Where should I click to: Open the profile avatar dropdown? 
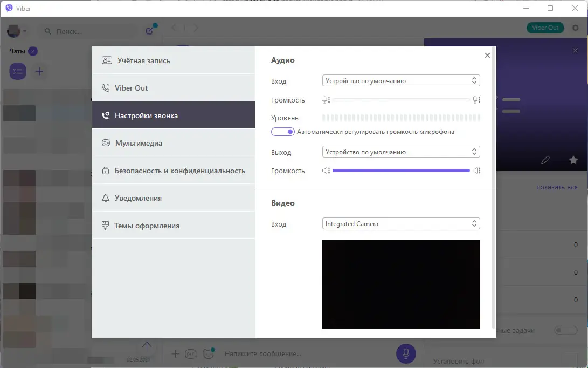[17, 31]
